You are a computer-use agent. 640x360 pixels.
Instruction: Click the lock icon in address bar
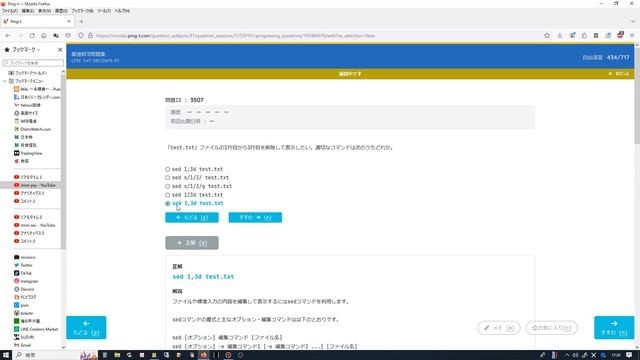[x=90, y=36]
